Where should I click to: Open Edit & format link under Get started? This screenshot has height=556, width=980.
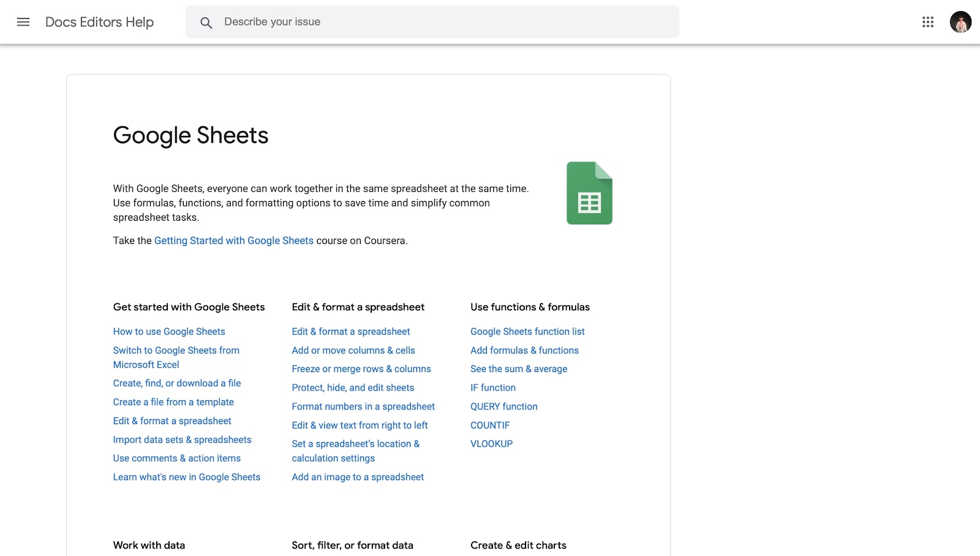coord(172,421)
